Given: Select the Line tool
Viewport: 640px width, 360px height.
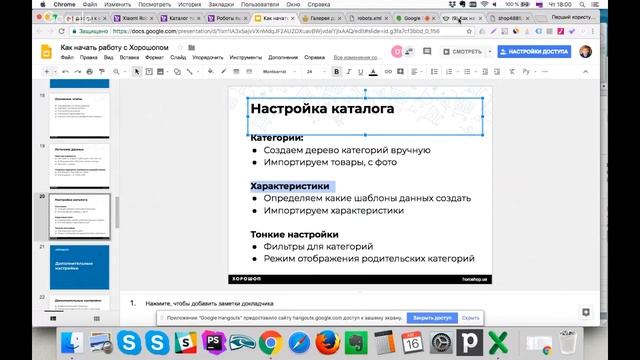Looking at the screenshot, I should click(x=190, y=72).
